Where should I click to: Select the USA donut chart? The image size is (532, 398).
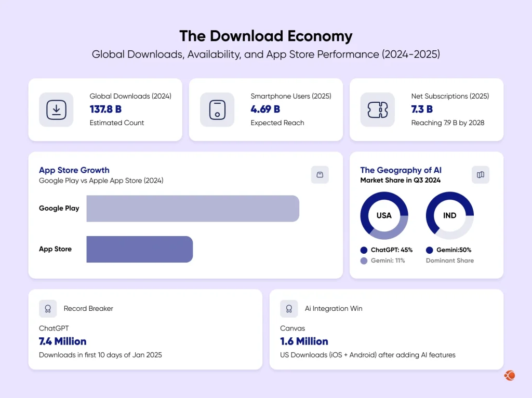click(x=384, y=215)
